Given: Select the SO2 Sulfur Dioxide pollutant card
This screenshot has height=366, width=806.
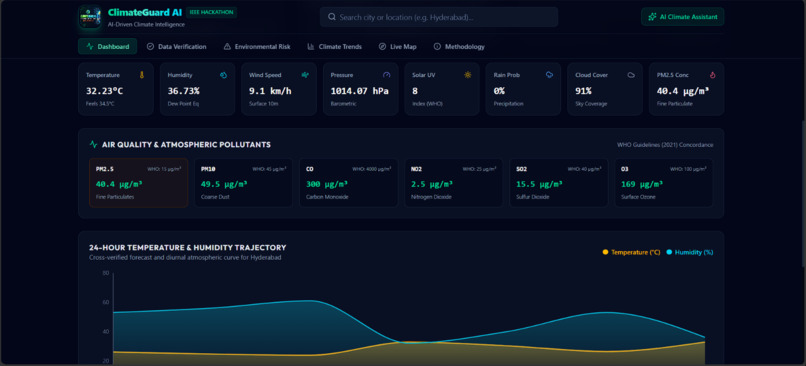Looking at the screenshot, I should pyautogui.click(x=559, y=182).
